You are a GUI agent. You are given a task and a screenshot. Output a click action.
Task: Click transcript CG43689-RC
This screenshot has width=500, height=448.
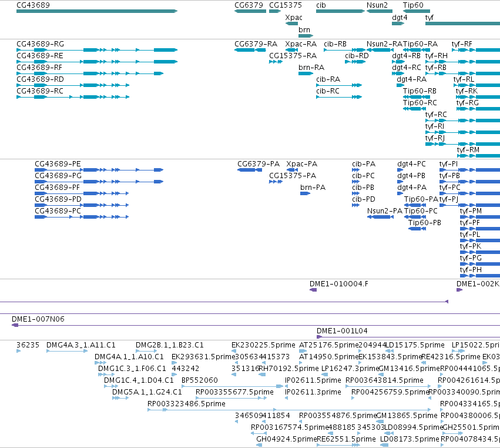73,97
